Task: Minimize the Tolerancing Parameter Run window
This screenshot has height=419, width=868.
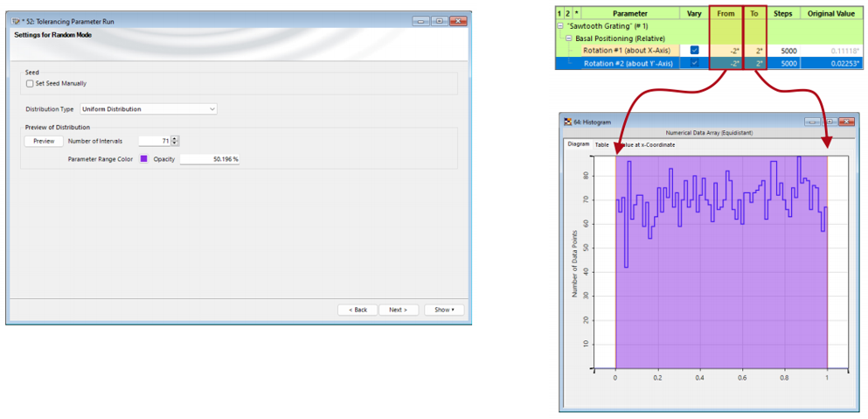Action: coord(420,21)
